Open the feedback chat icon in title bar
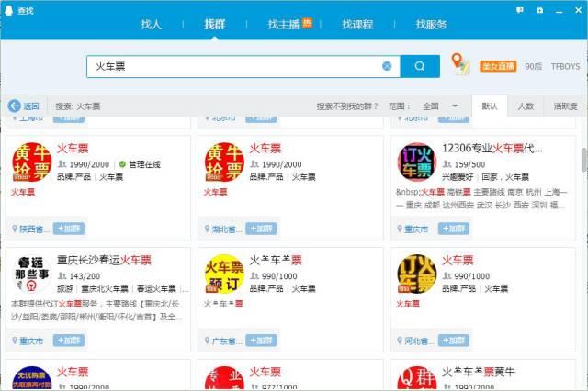The width and height of the screenshot is (588, 391). (x=520, y=10)
